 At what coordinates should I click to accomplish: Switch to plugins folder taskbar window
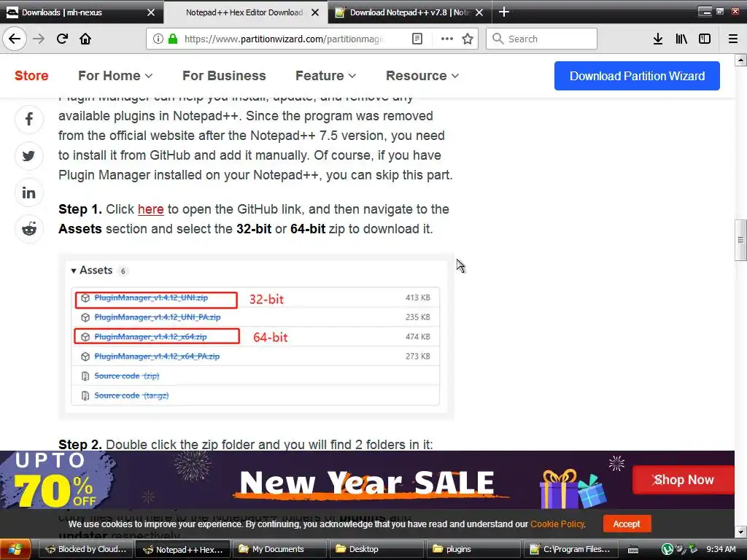(473, 549)
